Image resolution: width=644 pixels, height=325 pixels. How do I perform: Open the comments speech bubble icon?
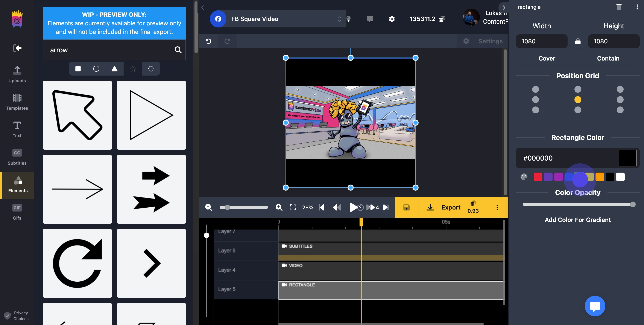click(x=370, y=19)
